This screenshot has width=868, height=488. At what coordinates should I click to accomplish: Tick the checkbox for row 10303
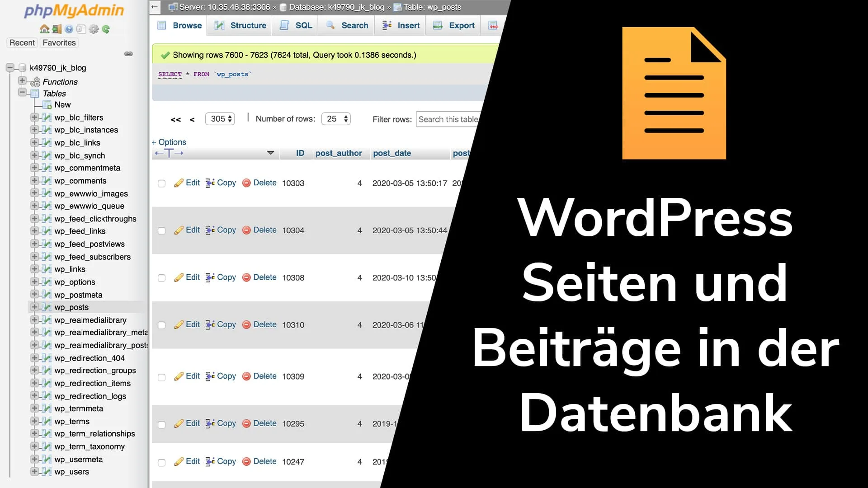click(161, 183)
